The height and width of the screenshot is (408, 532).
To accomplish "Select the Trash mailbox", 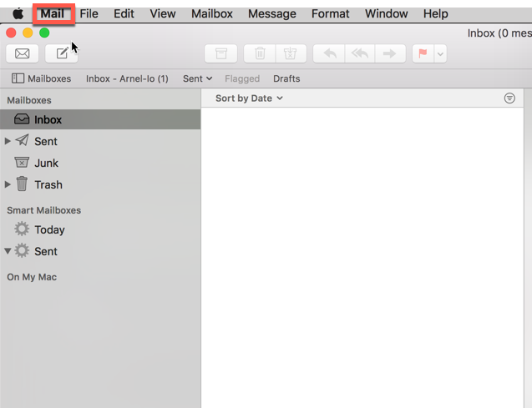I will pos(48,184).
